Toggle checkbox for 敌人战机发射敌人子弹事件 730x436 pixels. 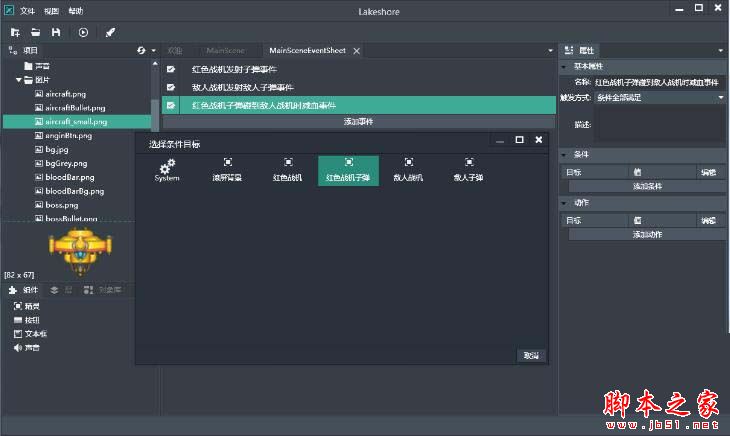tap(171, 87)
